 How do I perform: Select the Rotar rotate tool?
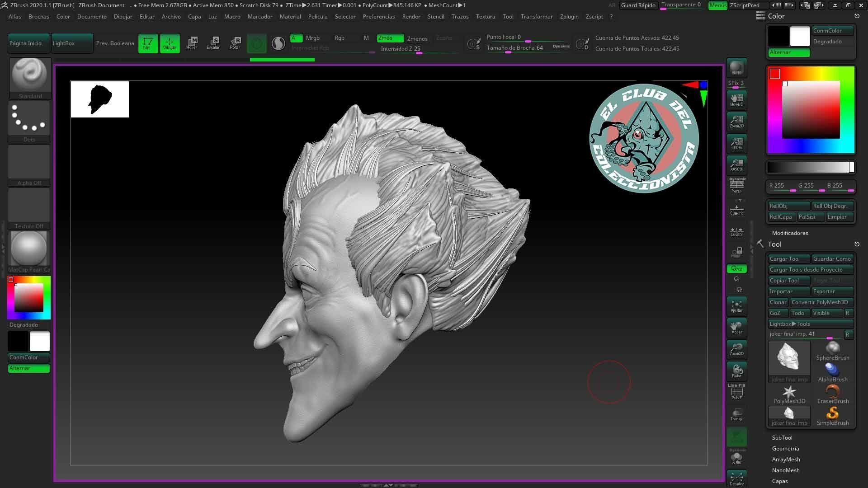pos(235,43)
